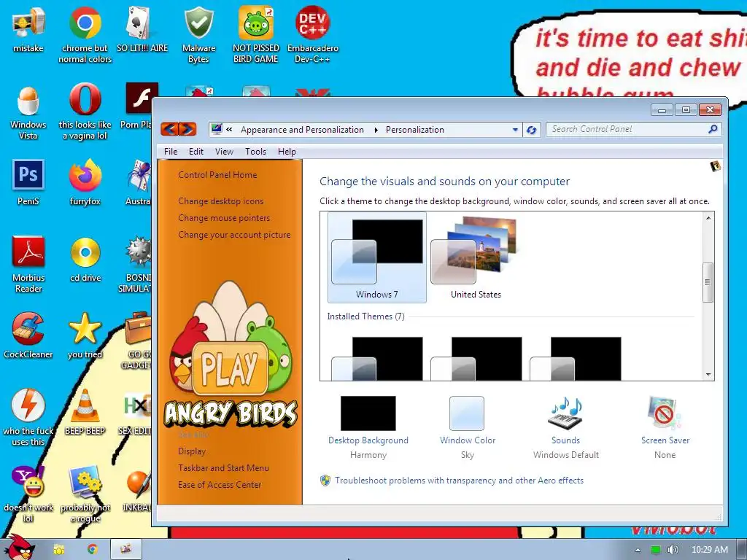Expand the address bar history dropdown arrow
The width and height of the screenshot is (747, 560).
point(515,130)
